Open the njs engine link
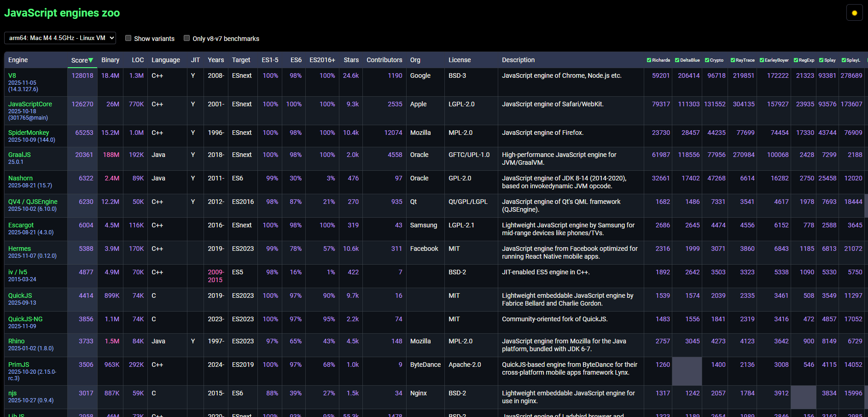This screenshot has height=417, width=868. point(12,393)
